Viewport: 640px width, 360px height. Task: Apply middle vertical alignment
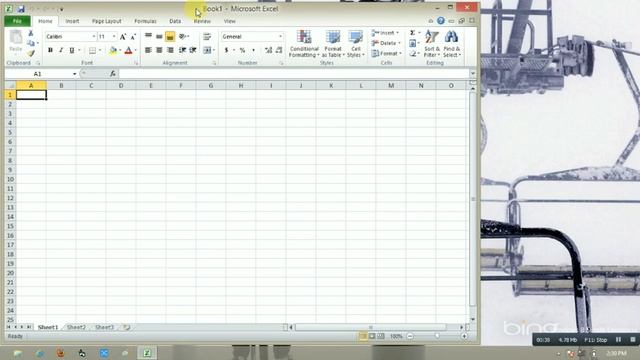(x=159, y=36)
